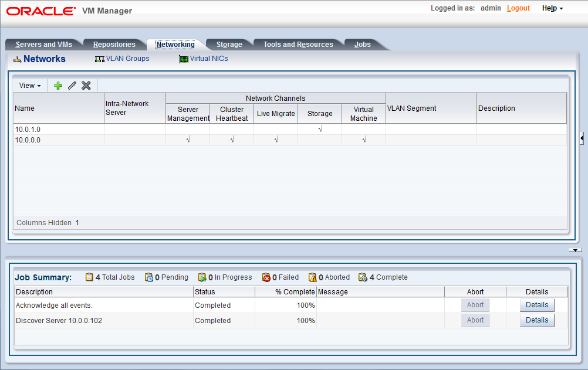Open Details for the Discover Server job

coord(536,320)
